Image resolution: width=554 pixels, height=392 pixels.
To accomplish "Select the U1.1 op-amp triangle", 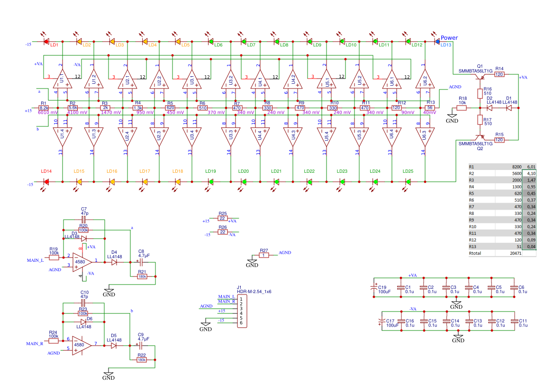I will pyautogui.click(x=62, y=79).
